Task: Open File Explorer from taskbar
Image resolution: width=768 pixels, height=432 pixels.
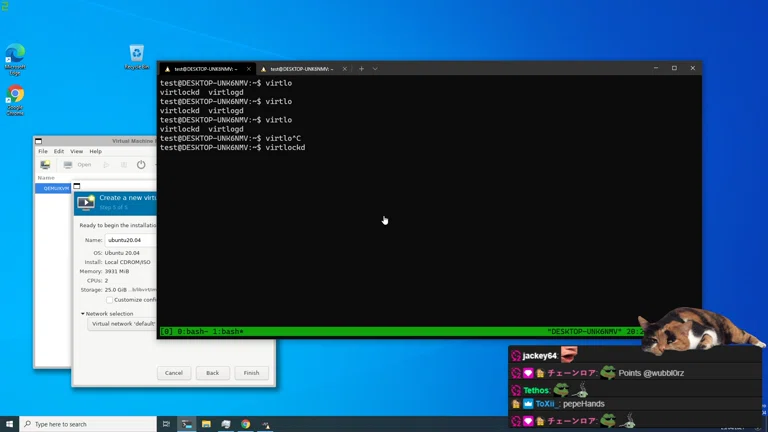Action: coord(206,424)
